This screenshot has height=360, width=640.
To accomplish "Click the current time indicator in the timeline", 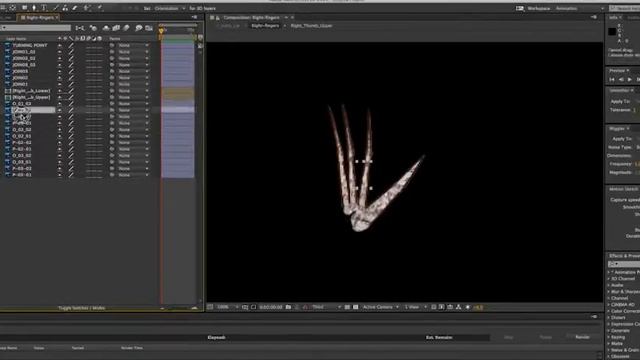I will pyautogui.click(x=161, y=31).
